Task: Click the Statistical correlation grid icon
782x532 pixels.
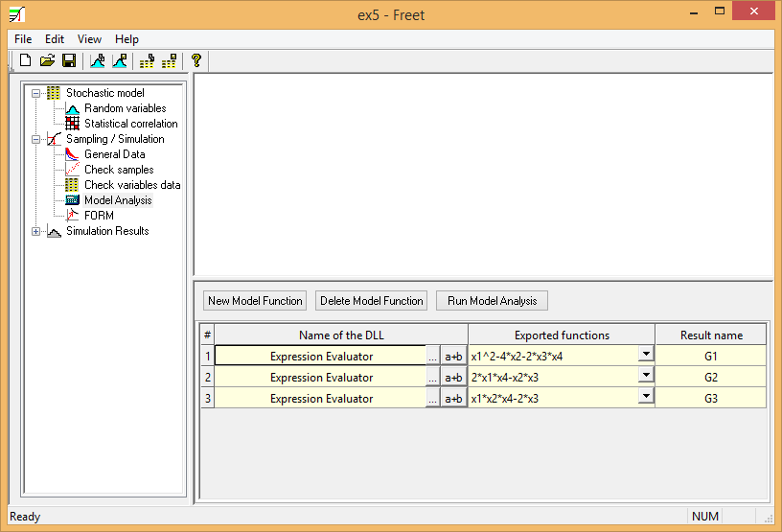Action: tap(72, 124)
